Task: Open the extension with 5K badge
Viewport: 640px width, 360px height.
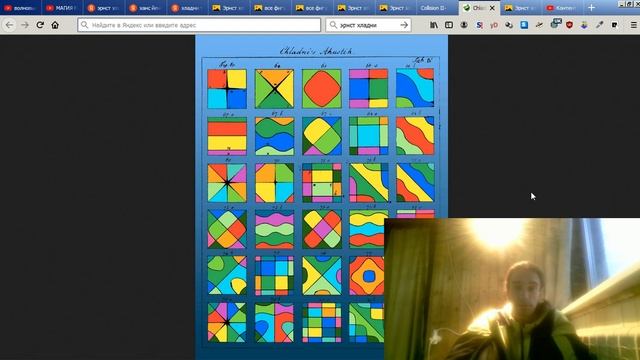Action: [x=555, y=24]
